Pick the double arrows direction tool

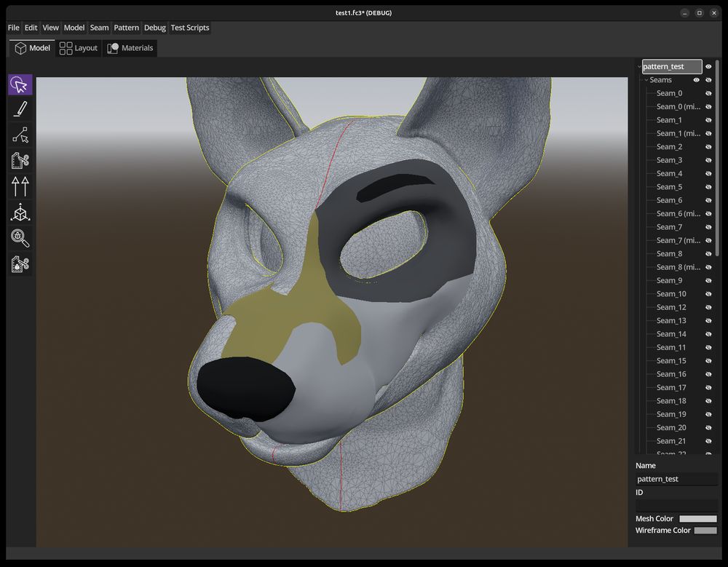(20, 186)
